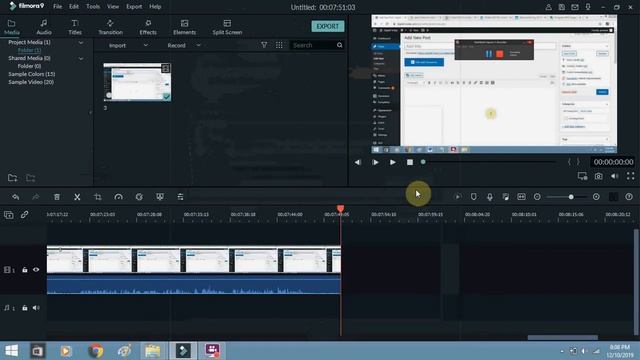The width and height of the screenshot is (640, 360).
Task: Step back to previous frame
Action: tap(358, 162)
